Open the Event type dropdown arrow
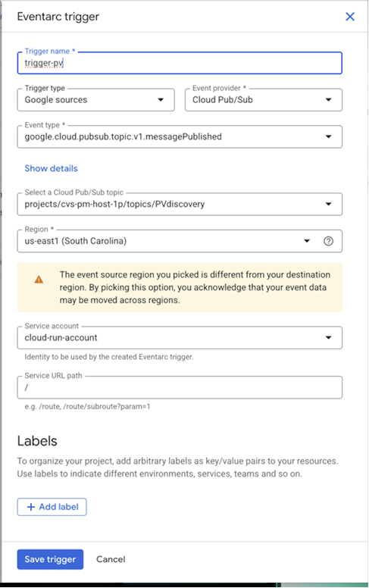The image size is (369, 588). coord(328,136)
